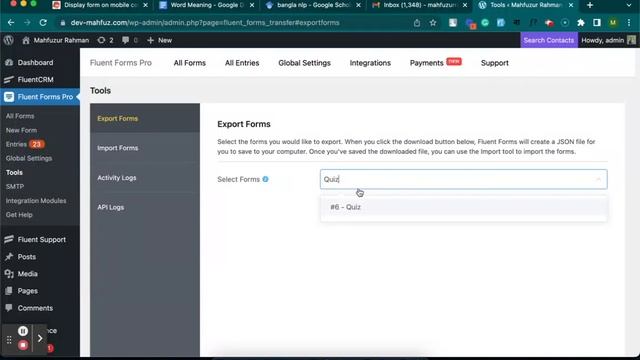Open Comments in WordPress sidebar

pyautogui.click(x=40, y=308)
